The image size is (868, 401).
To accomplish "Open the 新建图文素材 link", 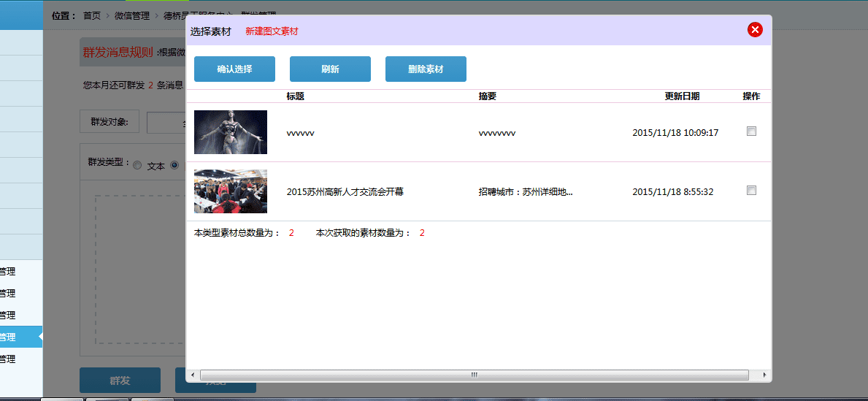I will 272,31.
